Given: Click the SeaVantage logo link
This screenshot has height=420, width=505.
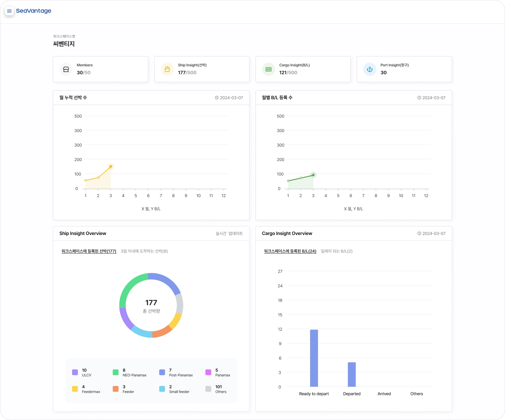Looking at the screenshot, I should click(x=34, y=11).
